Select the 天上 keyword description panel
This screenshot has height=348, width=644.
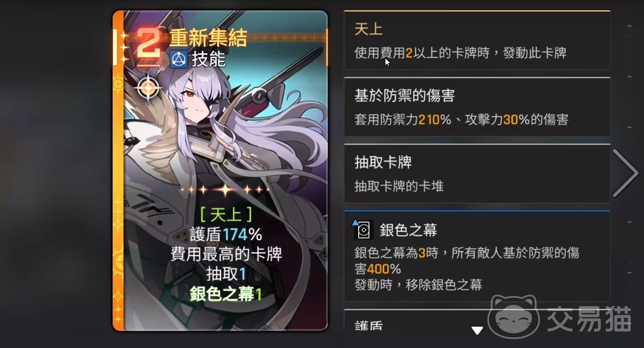click(477, 40)
